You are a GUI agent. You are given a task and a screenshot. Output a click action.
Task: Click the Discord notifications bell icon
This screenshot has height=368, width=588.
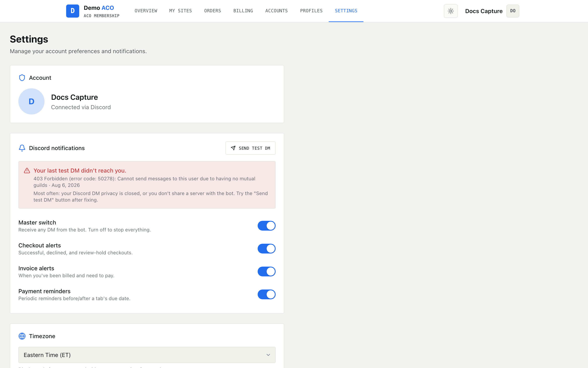(22, 148)
